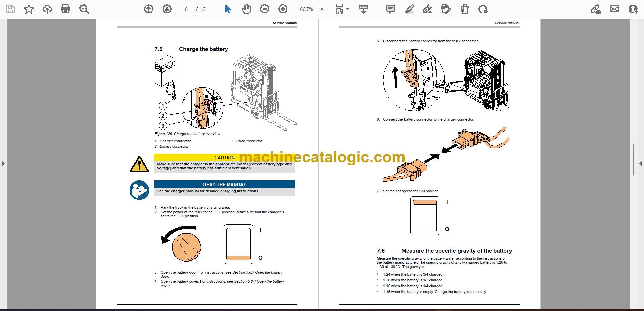Zoom in with the plus button
Screen dimensions: 644x311
coord(283,9)
